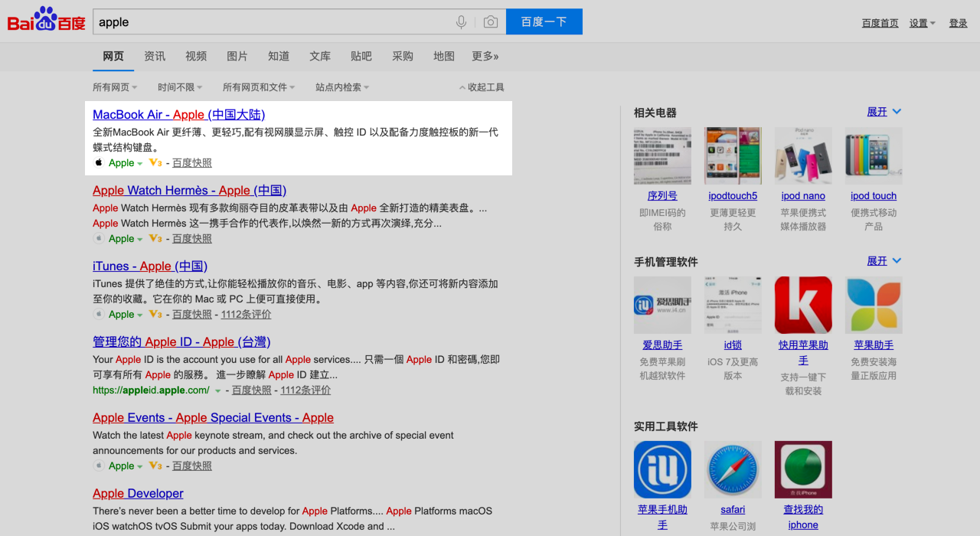Open the ipod nano text link
Screen dimensions: 980x536
[x=803, y=196]
